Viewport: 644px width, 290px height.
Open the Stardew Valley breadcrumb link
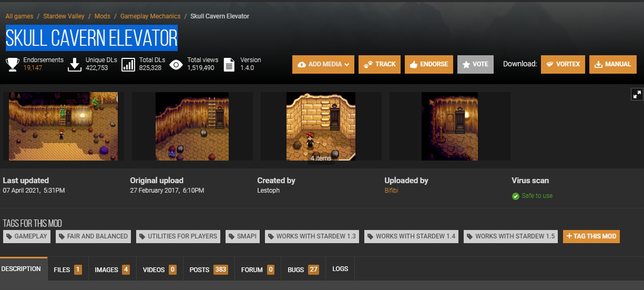click(x=64, y=16)
